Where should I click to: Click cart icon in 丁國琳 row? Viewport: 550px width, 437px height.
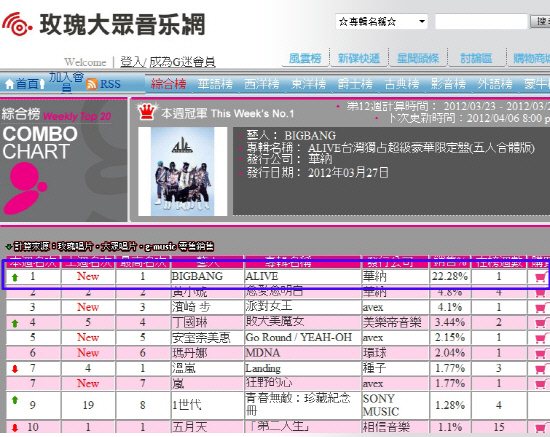[x=541, y=323]
